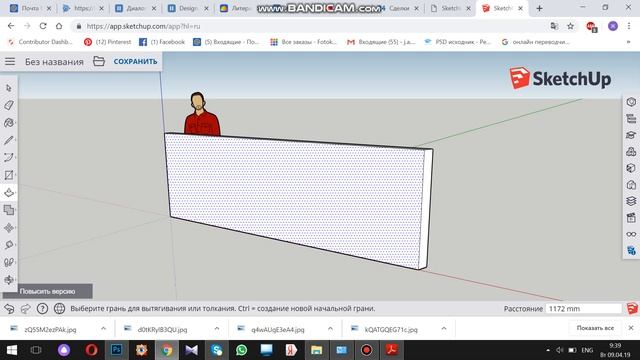Select the Arc drawing tool
Viewport: 640px width, 360px height.
tap(9, 158)
